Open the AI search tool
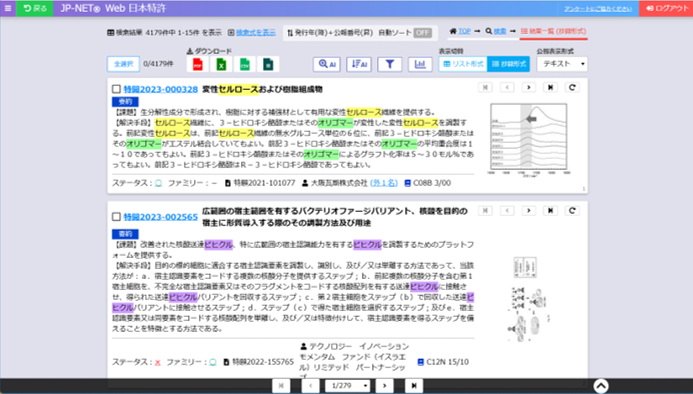 click(327, 64)
